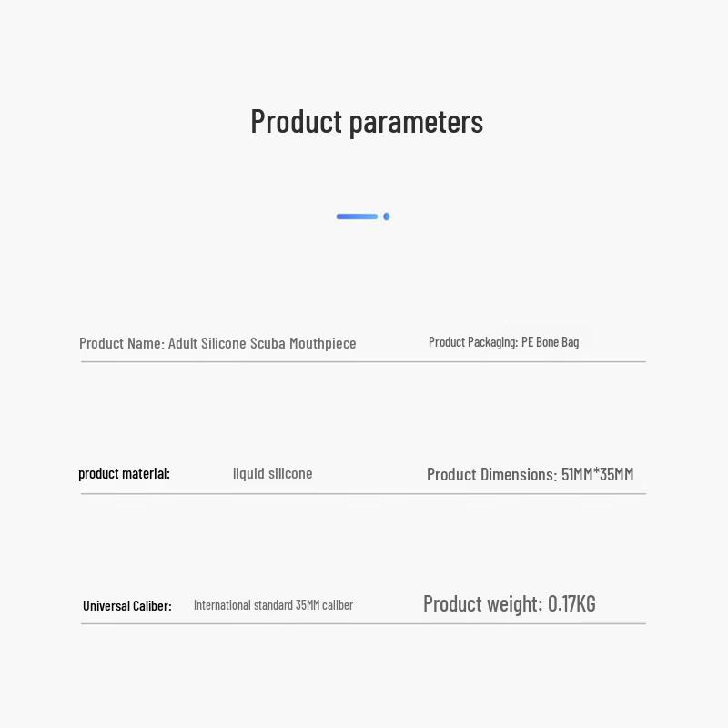Click the "0.17KG" weight value
The image size is (728, 728).
(x=571, y=603)
